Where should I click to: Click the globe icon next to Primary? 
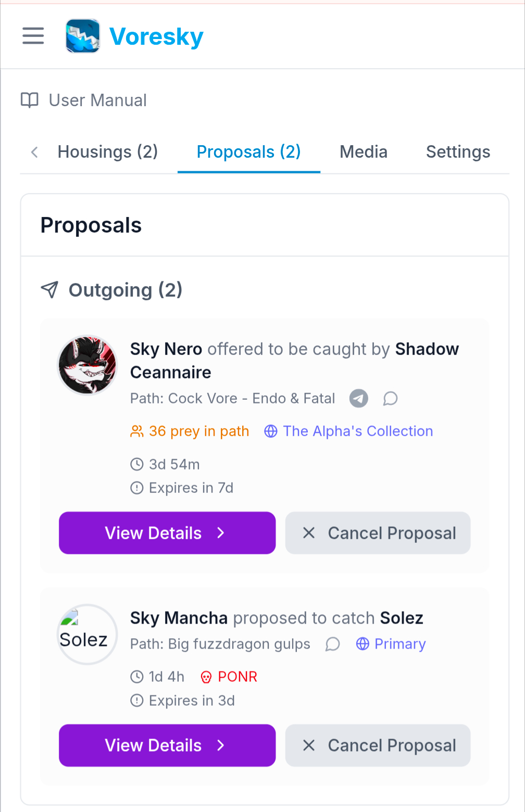coord(362,644)
